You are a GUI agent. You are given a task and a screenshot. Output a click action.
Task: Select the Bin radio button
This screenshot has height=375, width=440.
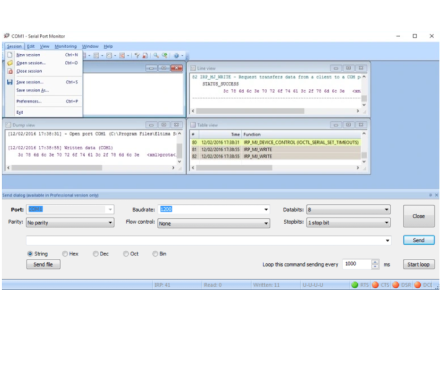tap(155, 254)
